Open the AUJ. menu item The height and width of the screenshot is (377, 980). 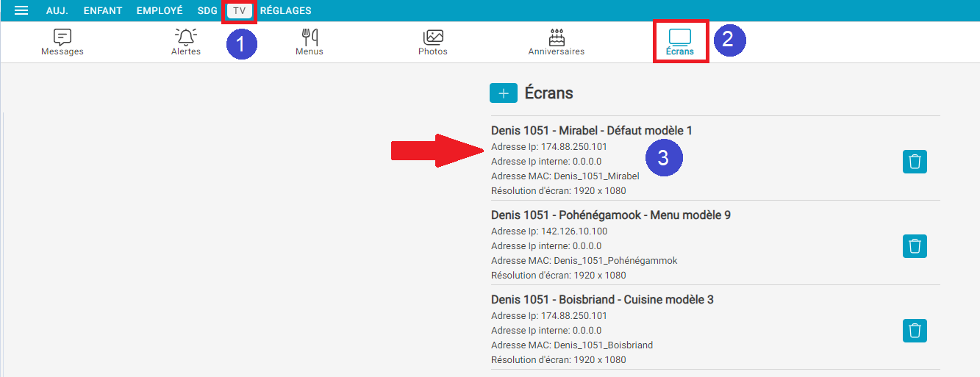click(x=57, y=11)
